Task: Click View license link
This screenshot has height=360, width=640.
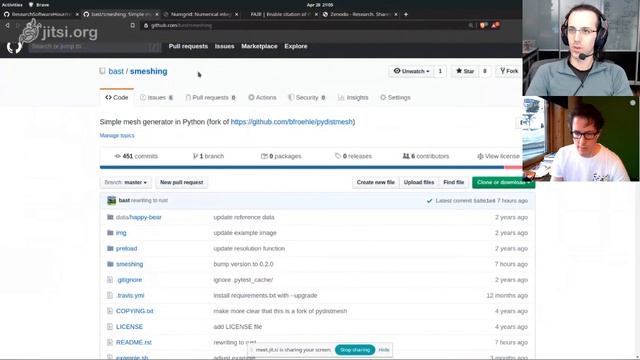Action: coord(498,156)
